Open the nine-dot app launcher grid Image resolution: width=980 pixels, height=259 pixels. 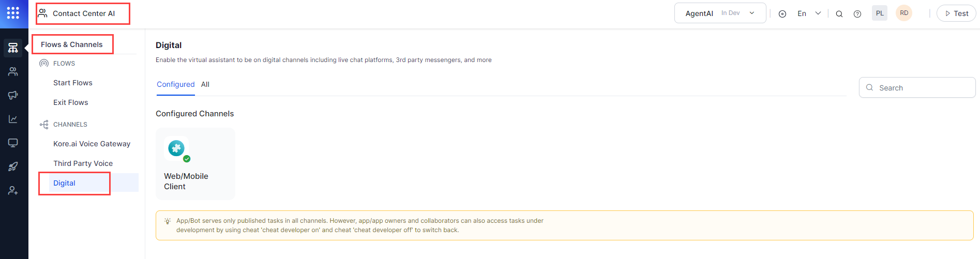[x=13, y=13]
